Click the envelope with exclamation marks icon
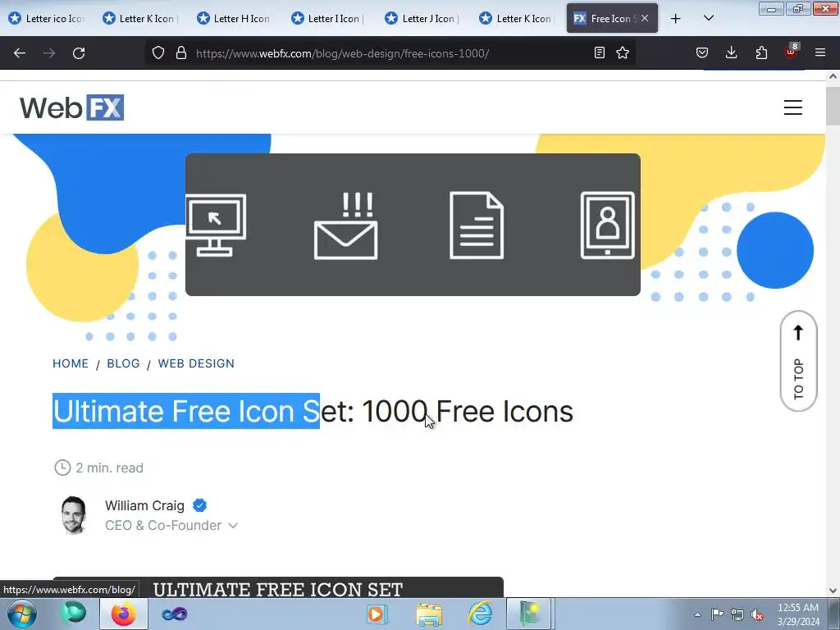Screen dimensions: 840x630 coord(345,226)
